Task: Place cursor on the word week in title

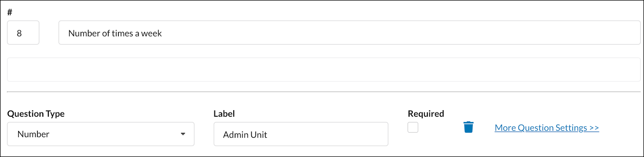Action: [x=151, y=33]
